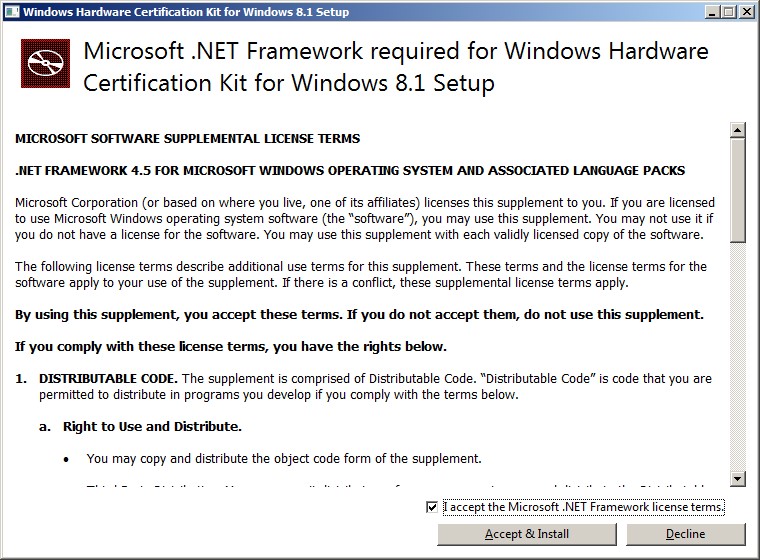Viewport: 760px width, 560px height.
Task: Click the license scrollbar down arrow
Action: click(x=738, y=479)
